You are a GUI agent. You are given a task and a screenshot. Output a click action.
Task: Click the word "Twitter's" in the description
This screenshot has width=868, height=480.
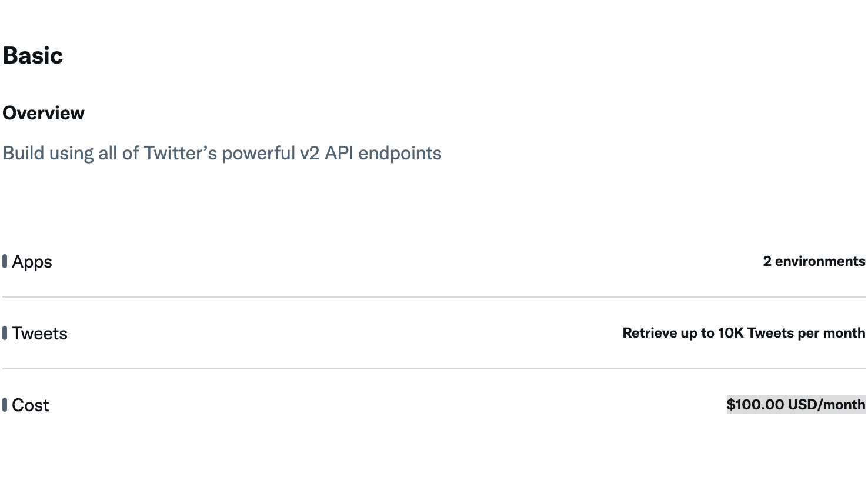[x=181, y=153]
